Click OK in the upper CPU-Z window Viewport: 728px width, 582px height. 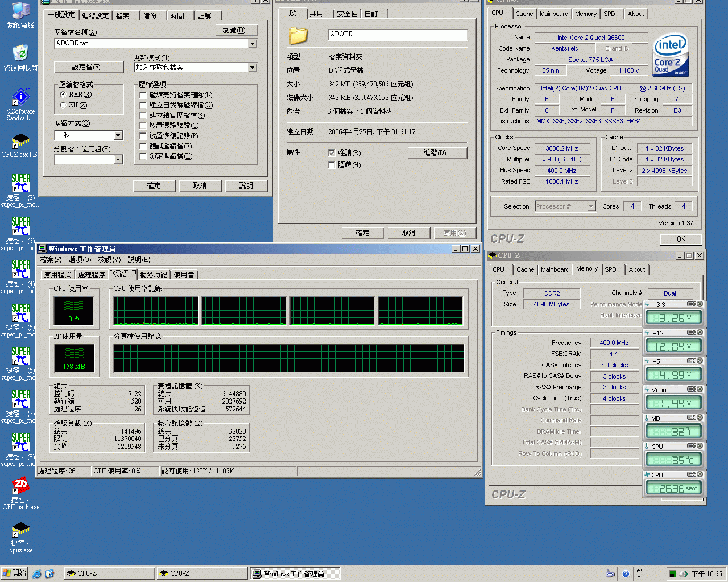tap(681, 239)
